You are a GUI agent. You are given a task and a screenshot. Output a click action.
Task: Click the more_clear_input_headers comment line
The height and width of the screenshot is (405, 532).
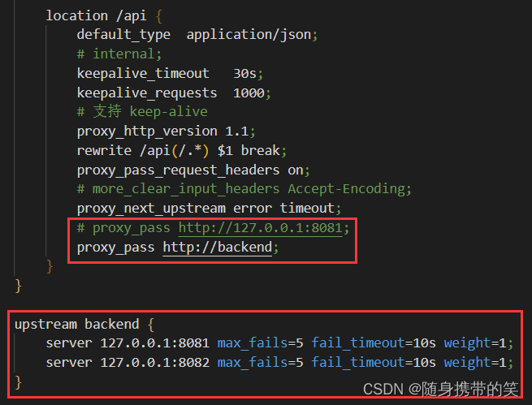(244, 189)
